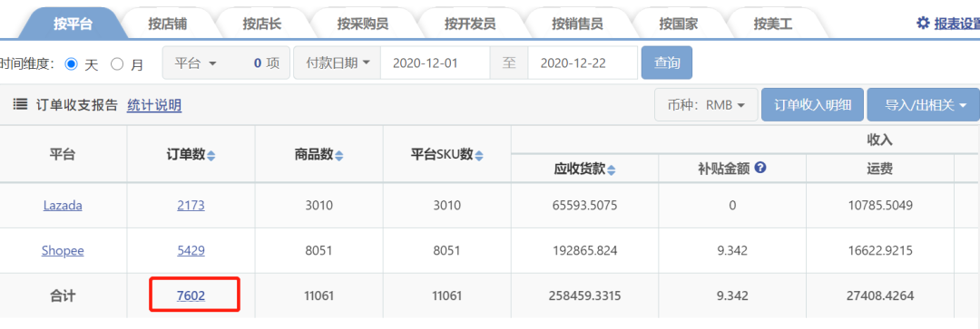The image size is (980, 329).
Task: Open the 付款日期 date type dropdown
Action: [x=338, y=63]
